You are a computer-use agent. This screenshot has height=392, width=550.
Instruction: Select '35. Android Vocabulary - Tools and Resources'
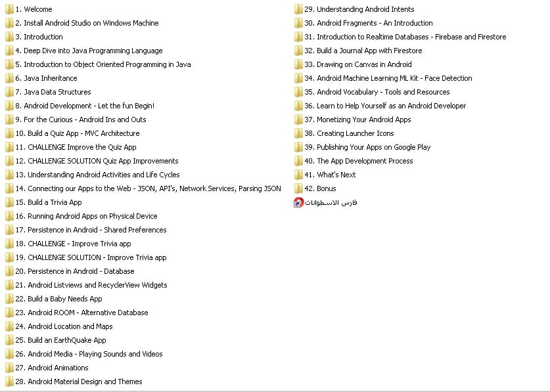coord(377,92)
